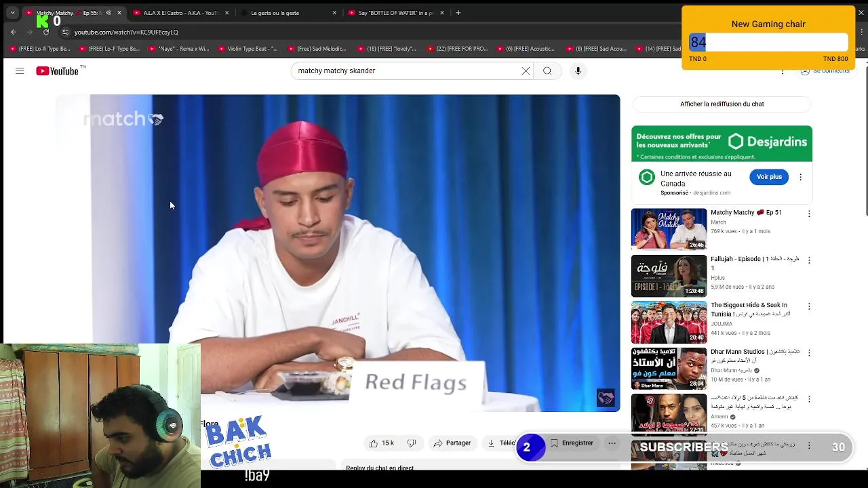Click browser back arrow
This screenshot has width=868, height=488.
(14, 32)
